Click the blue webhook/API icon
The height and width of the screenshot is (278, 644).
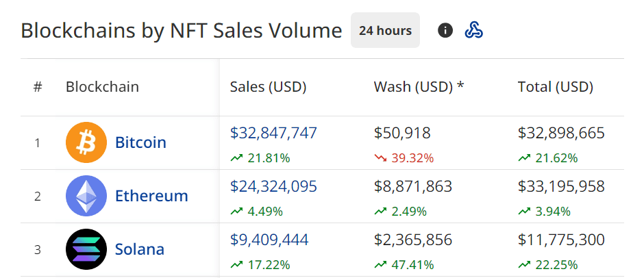coord(474,30)
